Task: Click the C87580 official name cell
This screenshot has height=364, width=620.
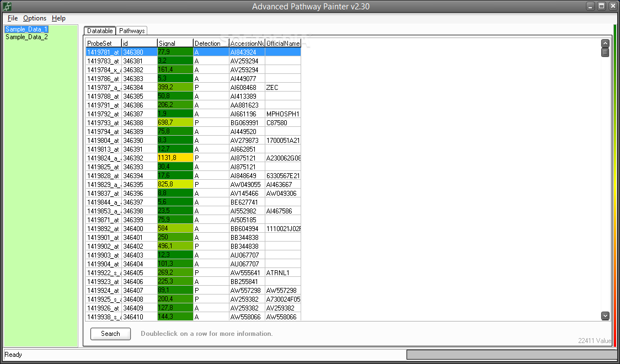Action: pyautogui.click(x=283, y=123)
